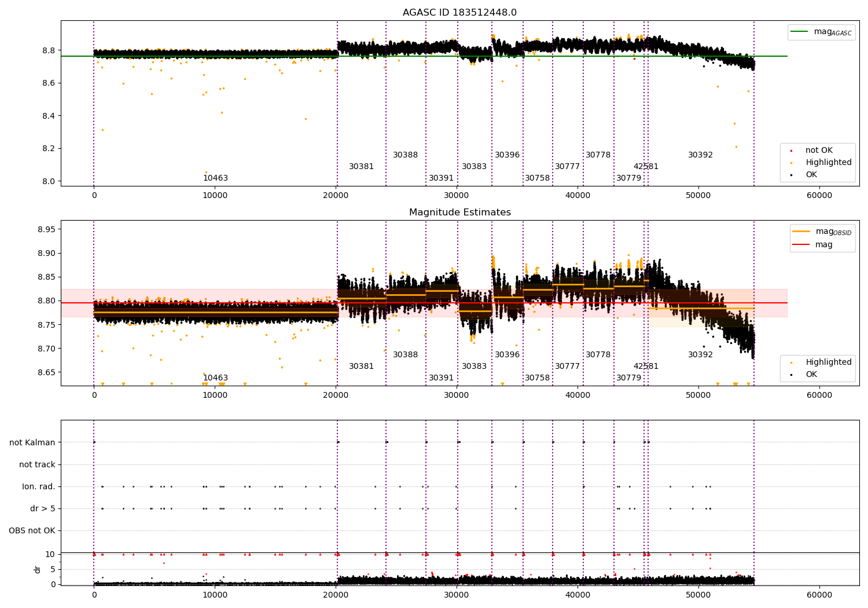Click the 'not track' axis label

[37, 464]
